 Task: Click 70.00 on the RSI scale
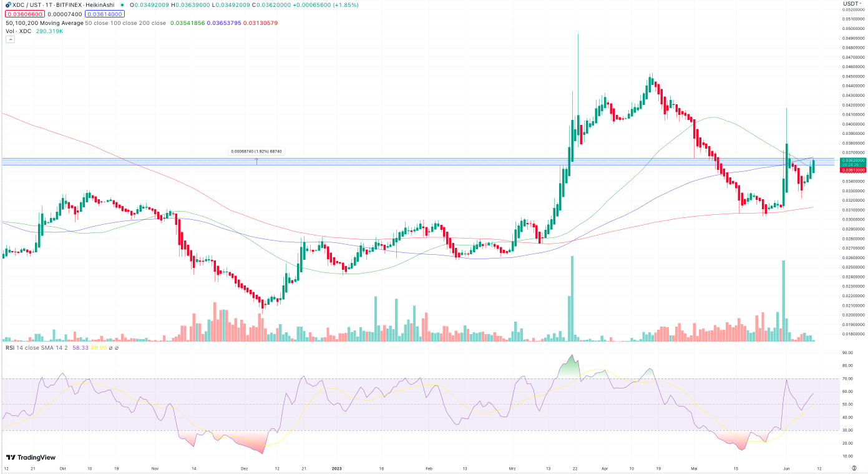click(x=847, y=378)
